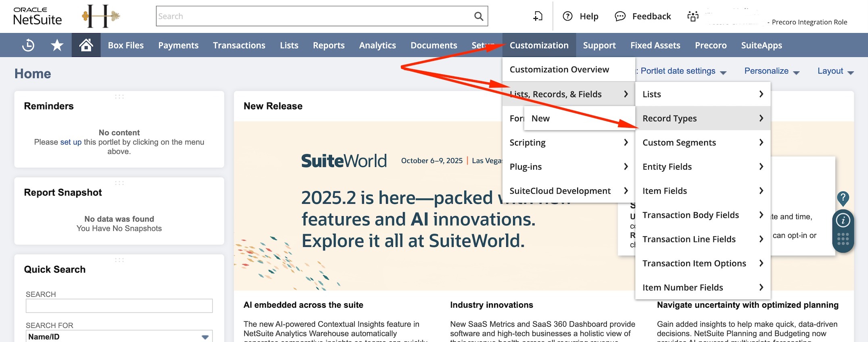Screen dimensions: 868x342
Task: Expand the Lists submenu entry
Action: coord(703,94)
